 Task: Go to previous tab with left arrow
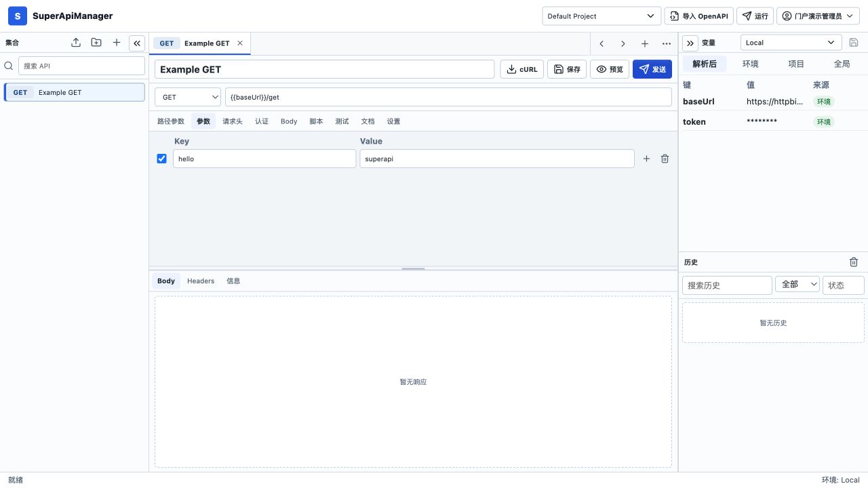(x=601, y=43)
